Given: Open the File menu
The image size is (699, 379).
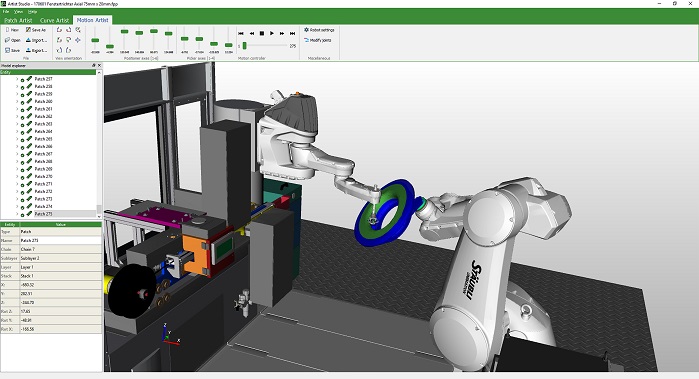Looking at the screenshot, I should coord(6,12).
